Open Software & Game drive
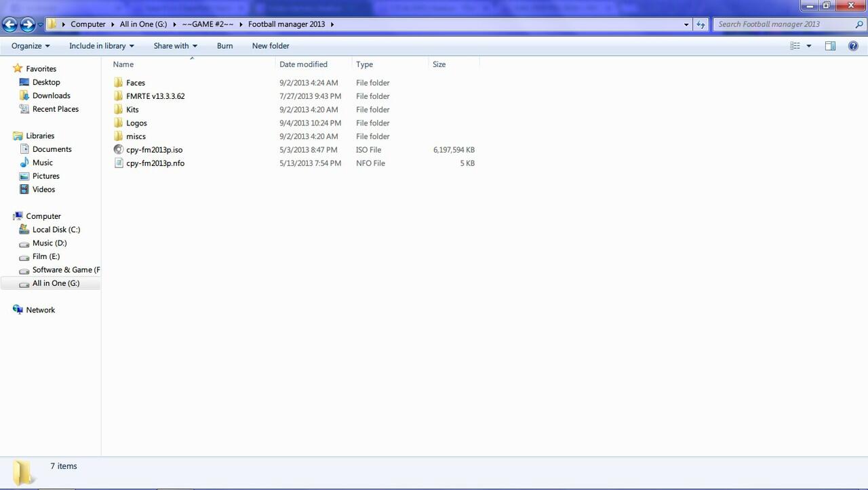 click(66, 270)
